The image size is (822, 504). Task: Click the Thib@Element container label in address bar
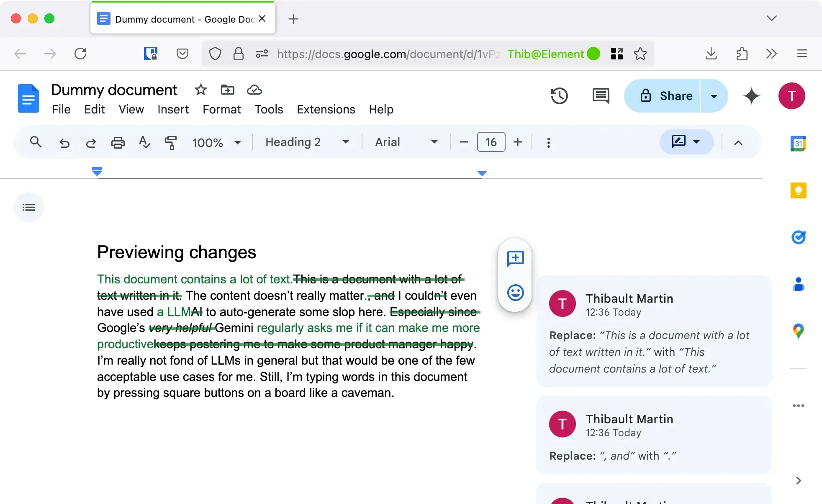(545, 54)
